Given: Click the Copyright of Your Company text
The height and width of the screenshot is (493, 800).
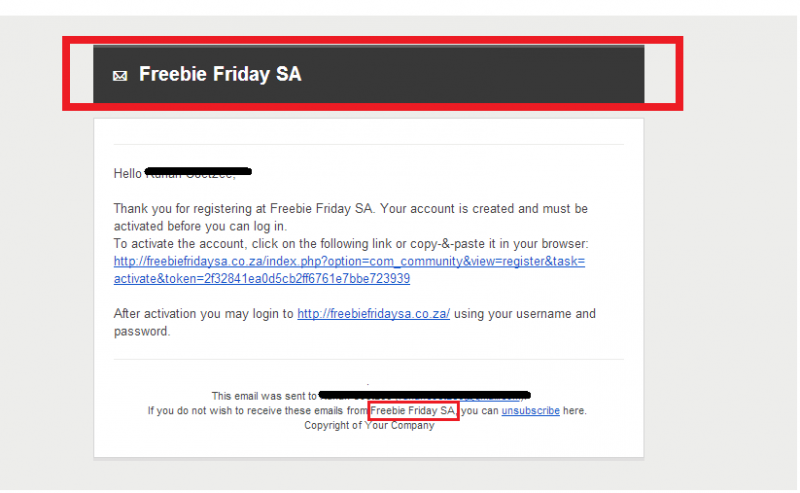Looking at the screenshot, I should [x=369, y=425].
